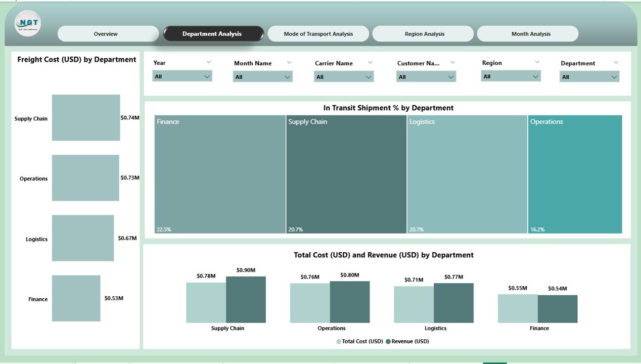This screenshot has width=641, height=364.
Task: Expand the Year header chevron
Action: pyautogui.click(x=209, y=62)
